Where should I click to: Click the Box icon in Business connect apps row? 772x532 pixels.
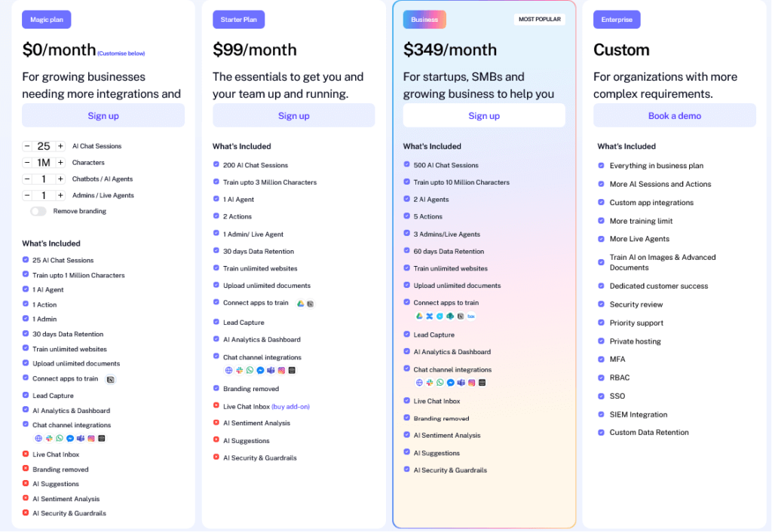[x=471, y=316]
